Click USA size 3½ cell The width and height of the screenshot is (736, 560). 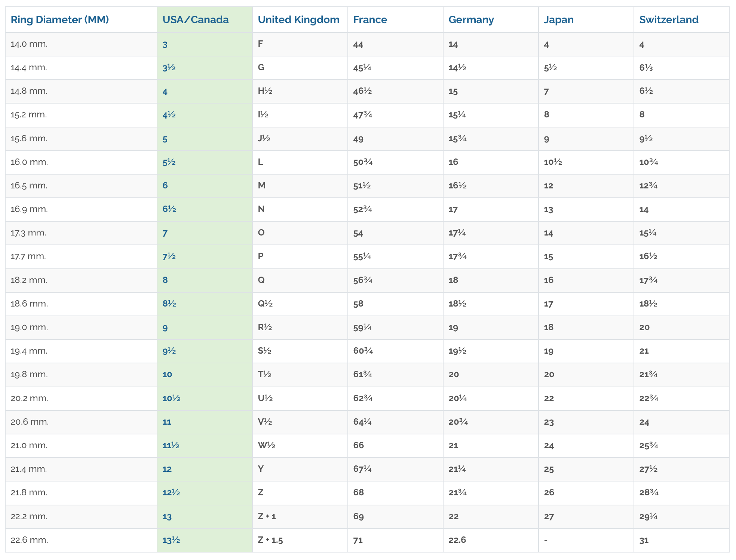pyautogui.click(x=205, y=68)
